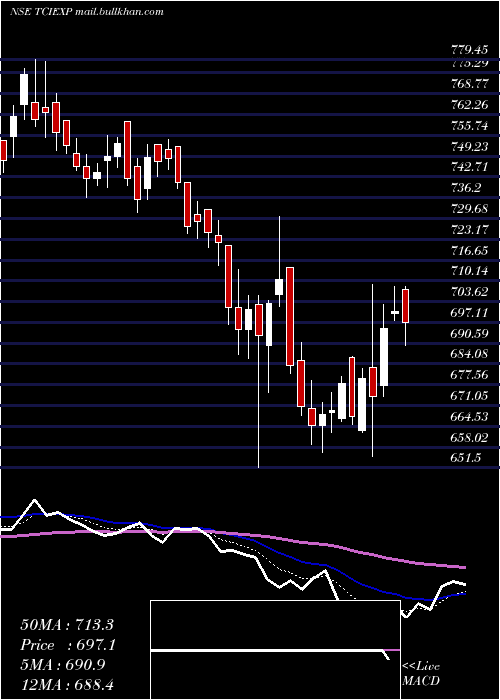Click the 749.23 price axis label
The height and width of the screenshot is (700, 500).
(x=469, y=146)
